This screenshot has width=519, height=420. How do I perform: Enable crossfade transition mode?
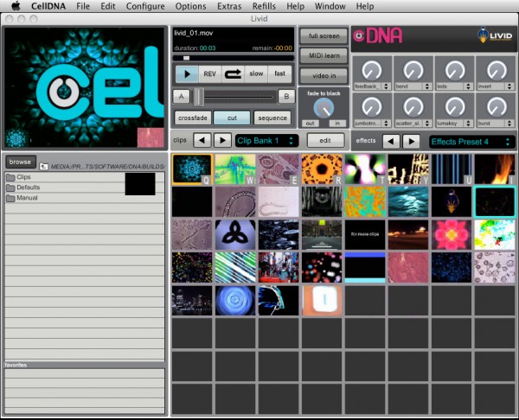[x=193, y=118]
